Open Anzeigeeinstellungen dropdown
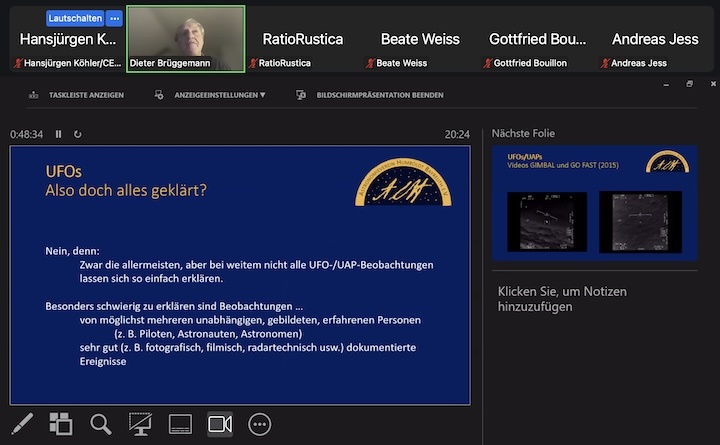 point(220,95)
